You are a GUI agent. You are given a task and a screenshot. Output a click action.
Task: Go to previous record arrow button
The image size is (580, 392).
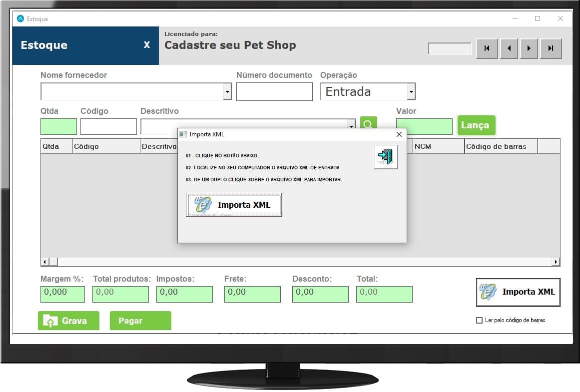pyautogui.click(x=509, y=49)
